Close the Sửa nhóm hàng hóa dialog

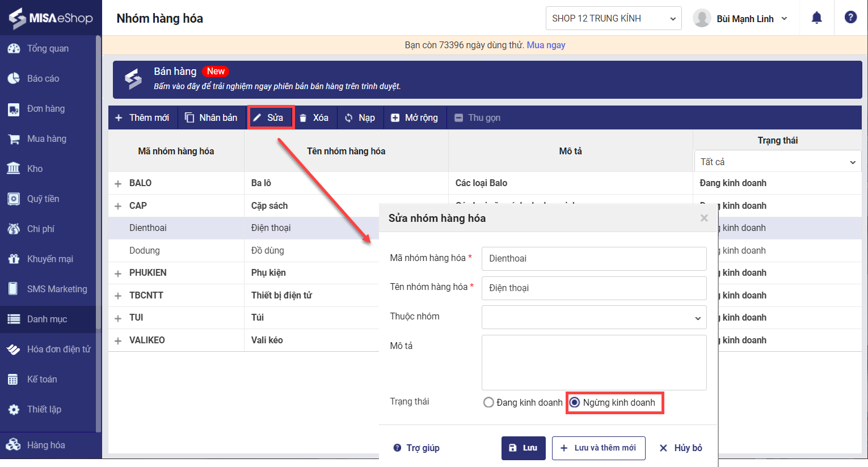pyautogui.click(x=704, y=218)
